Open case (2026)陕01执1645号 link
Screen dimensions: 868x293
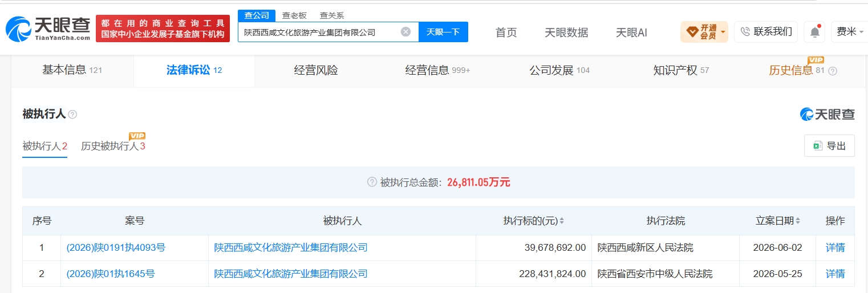pos(111,274)
